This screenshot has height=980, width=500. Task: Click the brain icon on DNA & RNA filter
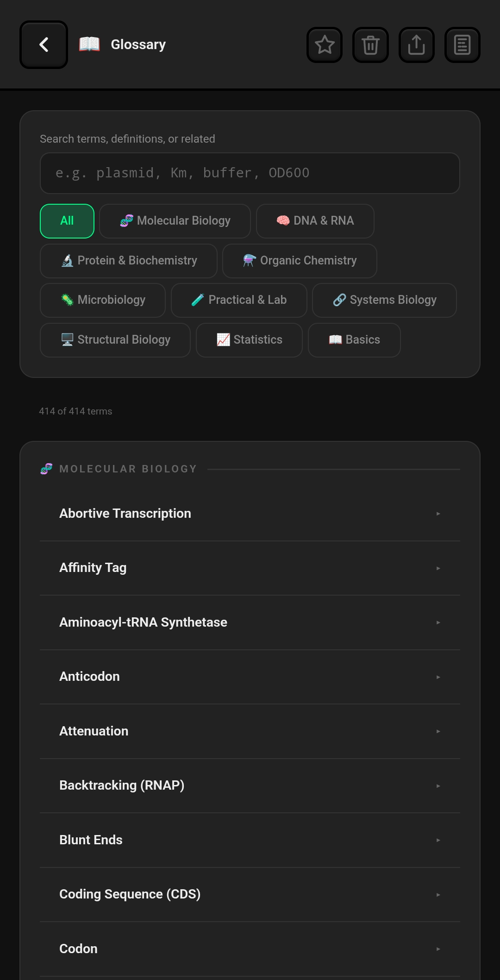coord(281,221)
